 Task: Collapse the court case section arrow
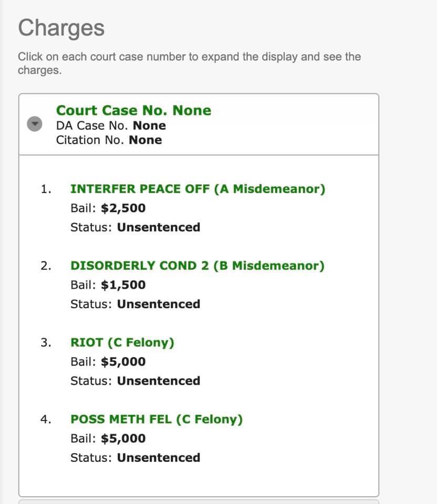tap(35, 124)
